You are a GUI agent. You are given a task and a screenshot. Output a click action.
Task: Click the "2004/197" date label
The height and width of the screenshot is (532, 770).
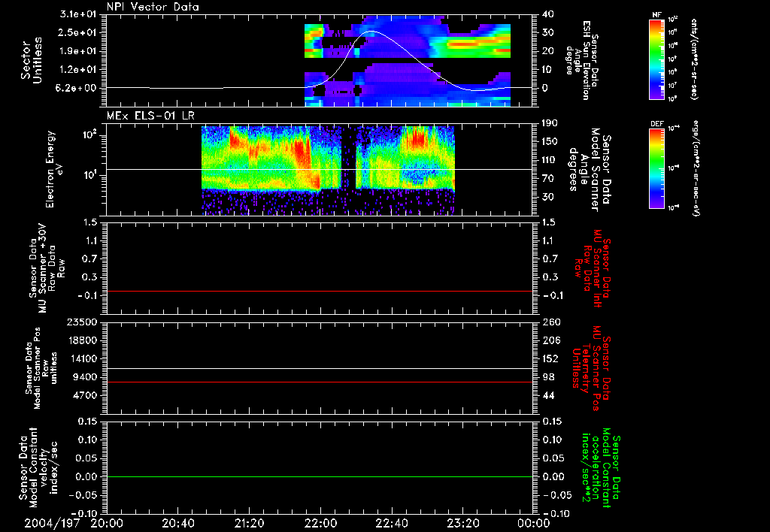(x=52, y=524)
